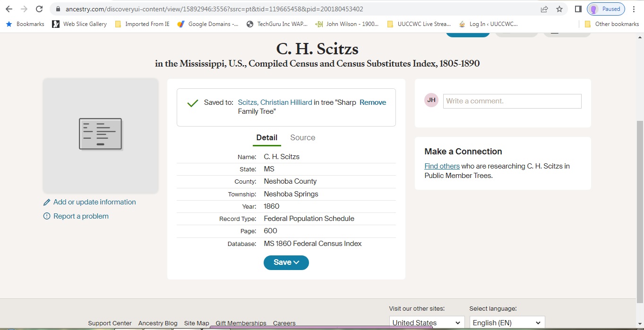
Task: Share this page from address bar
Action: 544,9
